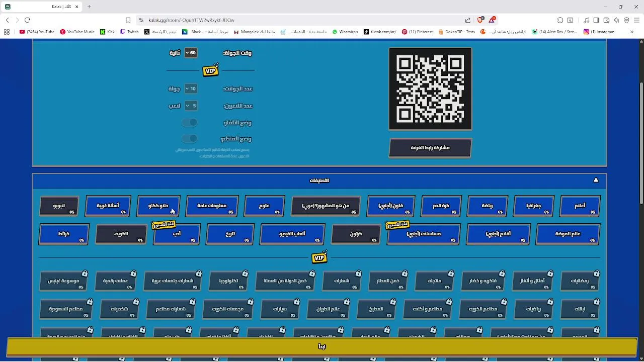Open a new browser tab
This screenshot has width=644, height=362.
(x=89, y=7)
